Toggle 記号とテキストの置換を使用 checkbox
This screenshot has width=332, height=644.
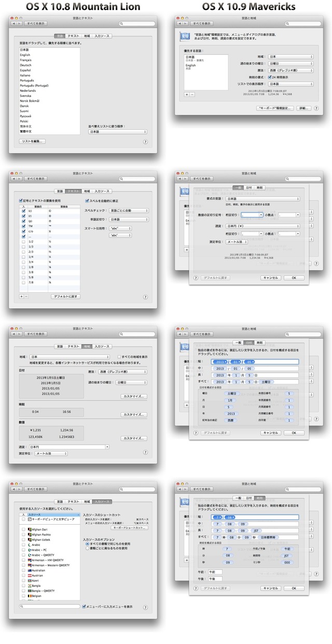click(21, 200)
